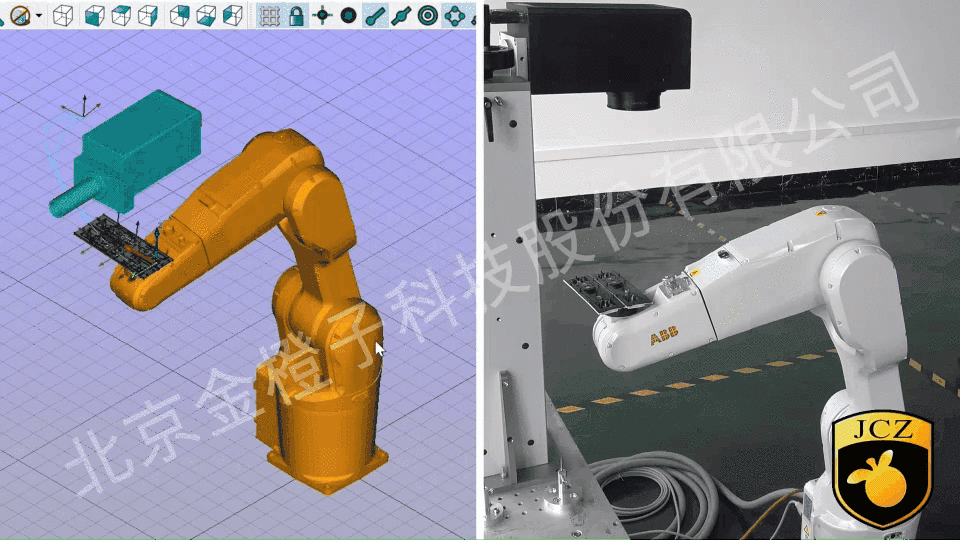The width and height of the screenshot is (960, 540).
Task: Switch to the cube view with shaded top face
Action: tap(121, 15)
